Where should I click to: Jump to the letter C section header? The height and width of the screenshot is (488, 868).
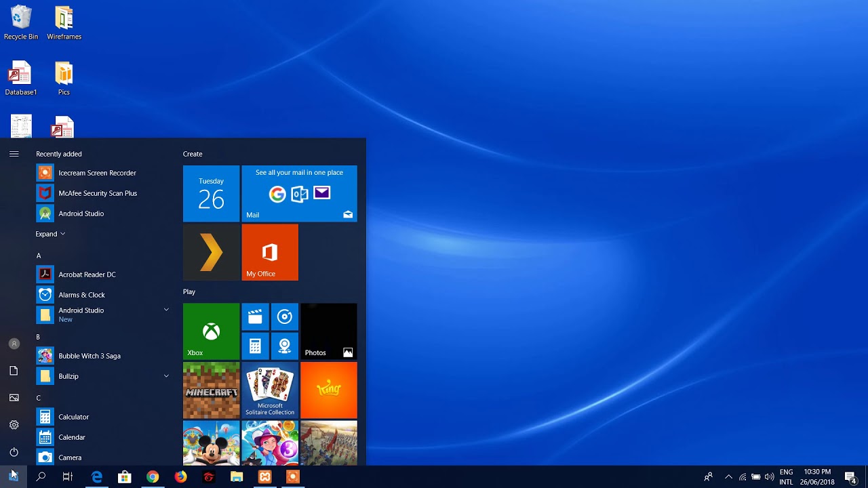(x=39, y=398)
